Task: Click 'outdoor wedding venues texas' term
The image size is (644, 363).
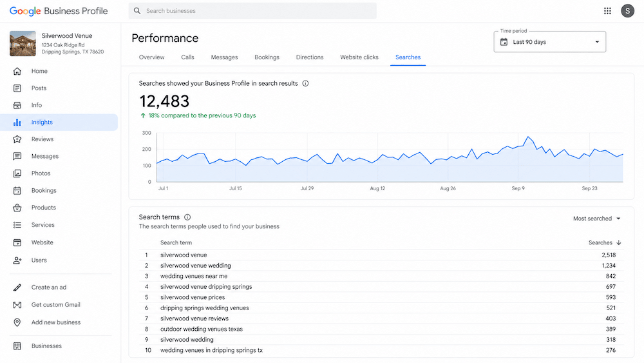Action: pyautogui.click(x=201, y=329)
